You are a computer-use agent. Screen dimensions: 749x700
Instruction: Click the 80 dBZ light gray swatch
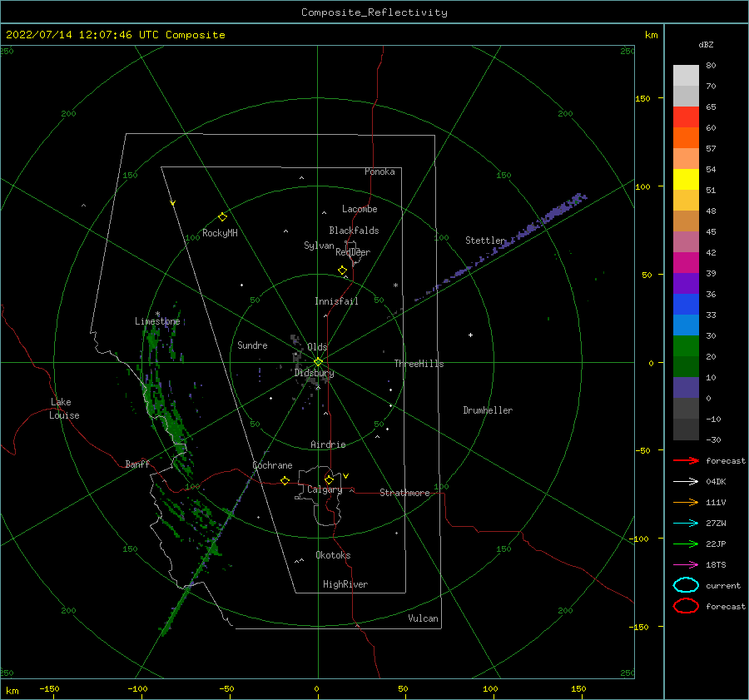click(x=686, y=76)
